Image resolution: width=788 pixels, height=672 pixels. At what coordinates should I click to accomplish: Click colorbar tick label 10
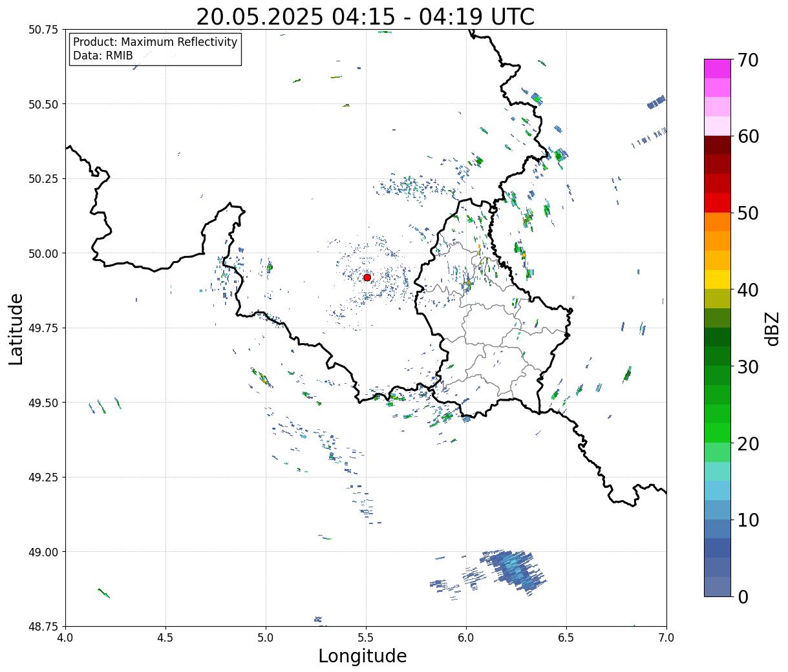748,520
